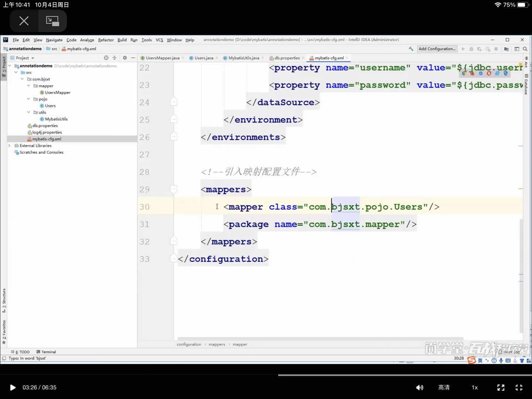Select log4j.properties in project tree
532x399 pixels.
(x=45, y=132)
